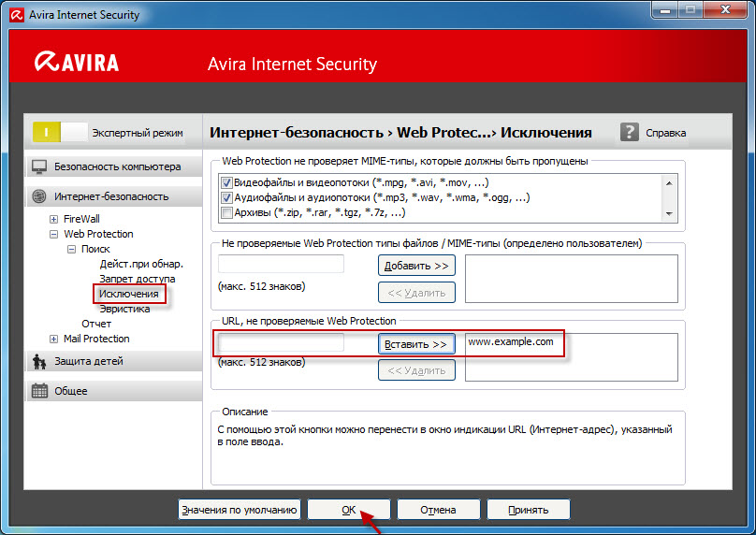Viewport: 756px width, 535px height.
Task: Click the Avira umbrella icon in title bar
Action: point(17,15)
